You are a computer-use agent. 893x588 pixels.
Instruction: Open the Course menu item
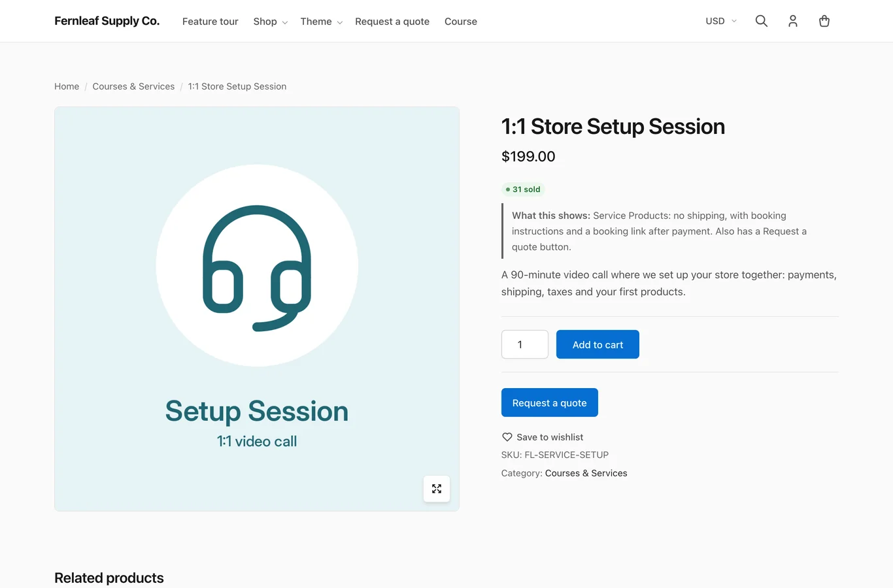(461, 22)
